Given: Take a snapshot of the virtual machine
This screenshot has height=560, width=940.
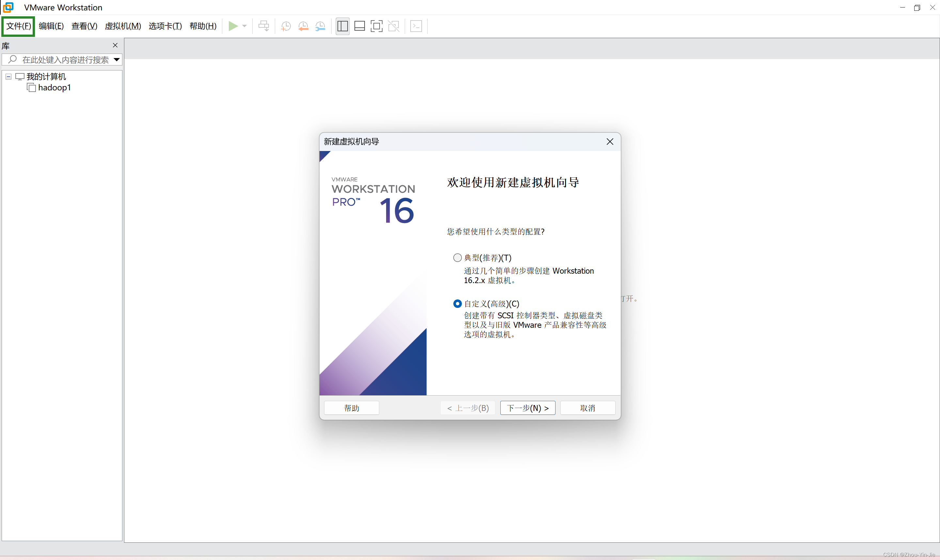Looking at the screenshot, I should (286, 26).
